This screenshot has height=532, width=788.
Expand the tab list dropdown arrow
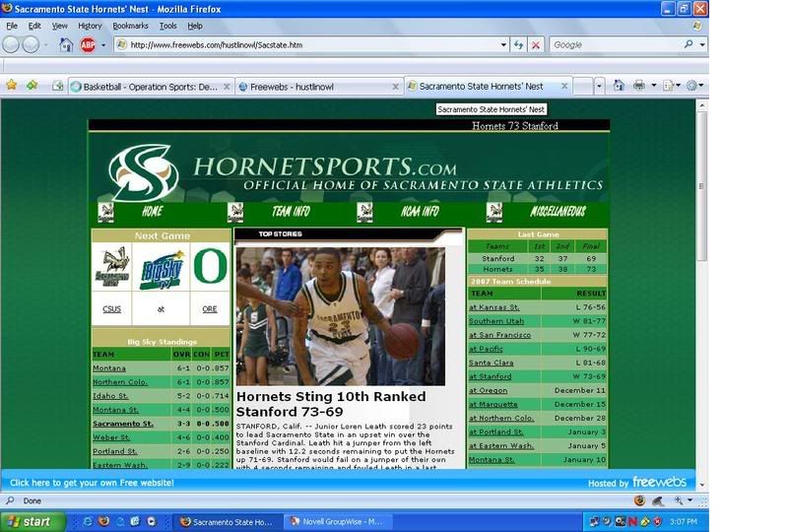(x=599, y=86)
